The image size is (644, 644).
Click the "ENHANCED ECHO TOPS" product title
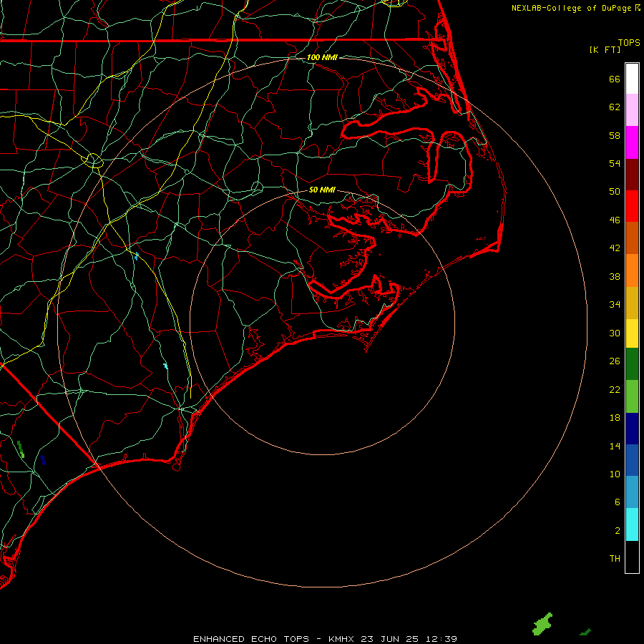click(251, 639)
